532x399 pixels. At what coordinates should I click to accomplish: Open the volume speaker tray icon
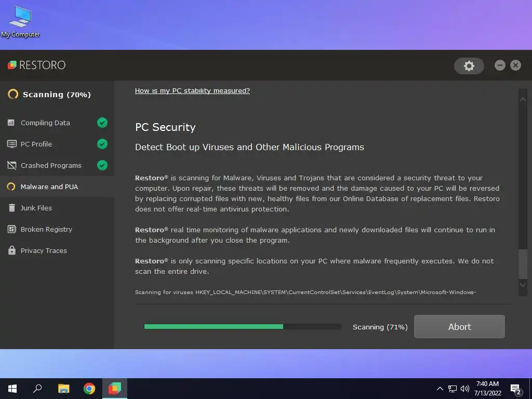[x=465, y=389]
